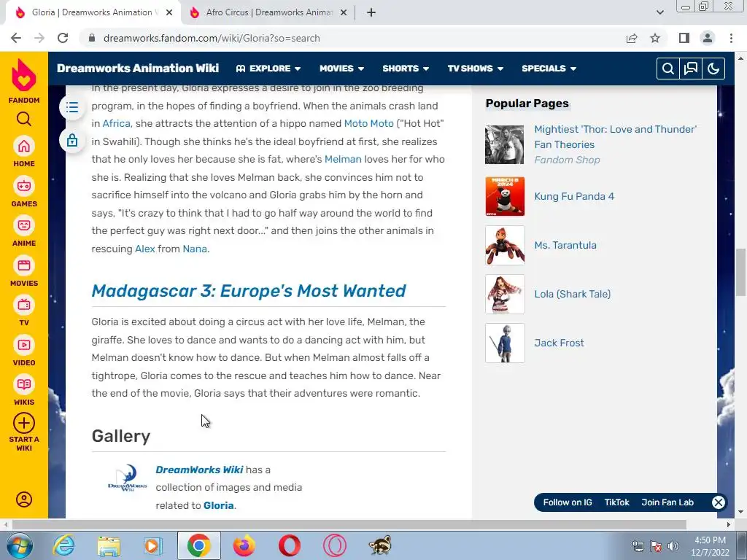
Task: Click the Lola (Shark Tale) thumbnail
Action: (505, 295)
